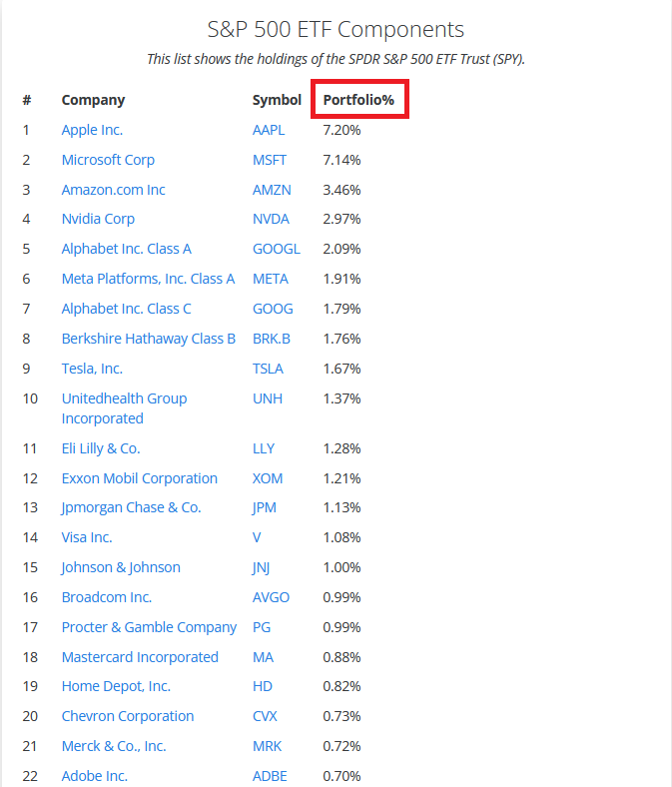Open the Apple Inc. company link
The height and width of the screenshot is (787, 672).
click(92, 130)
